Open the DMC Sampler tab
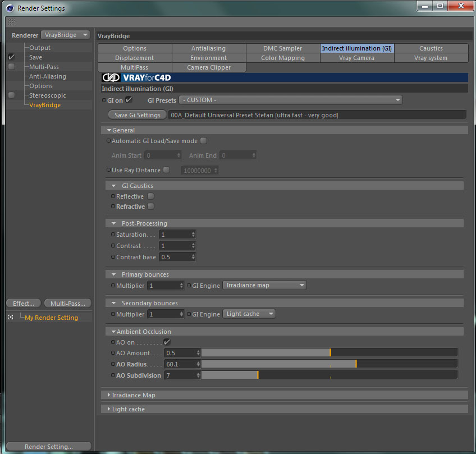The image size is (476, 454). (x=283, y=48)
